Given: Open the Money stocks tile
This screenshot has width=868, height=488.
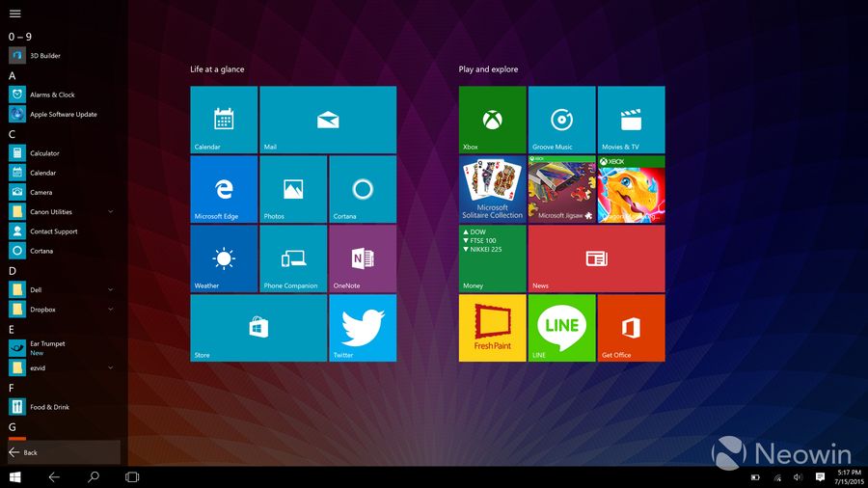Looking at the screenshot, I should [x=492, y=258].
